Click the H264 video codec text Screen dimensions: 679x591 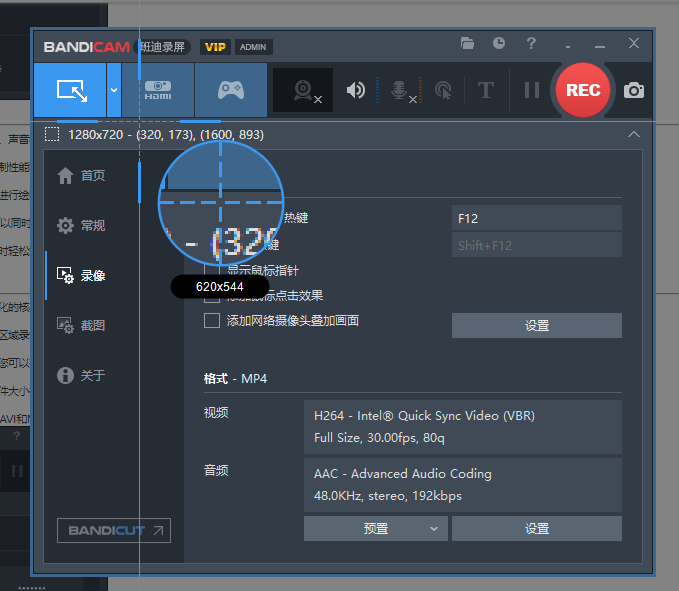pos(424,416)
